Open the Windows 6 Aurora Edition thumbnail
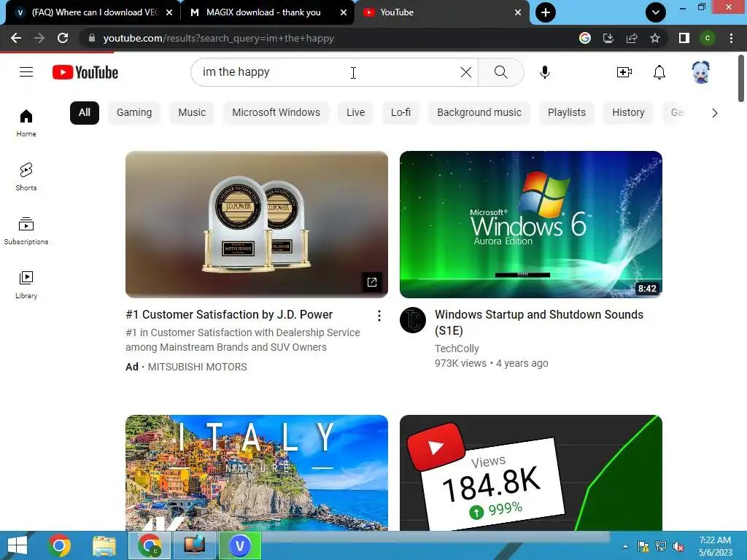Screen dimensions: 747x560 tap(531, 225)
